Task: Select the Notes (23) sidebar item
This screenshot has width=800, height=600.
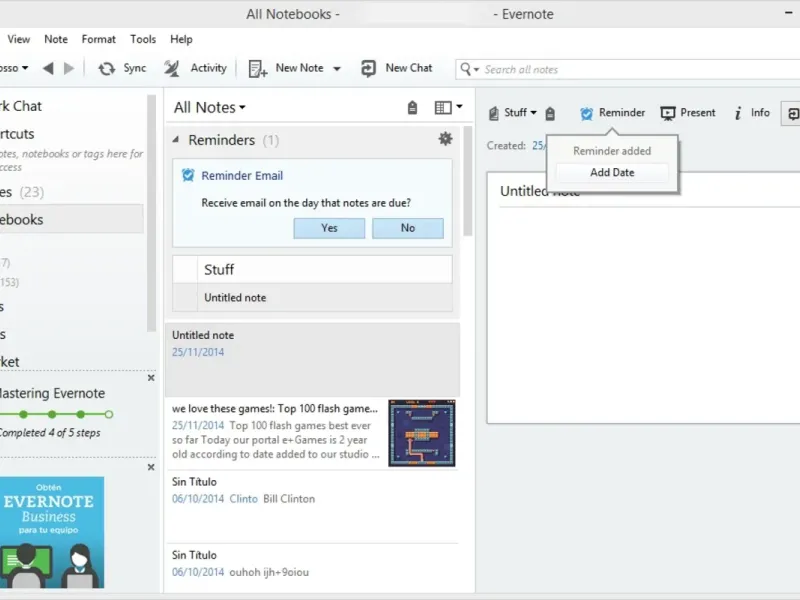Action: pyautogui.click(x=22, y=192)
